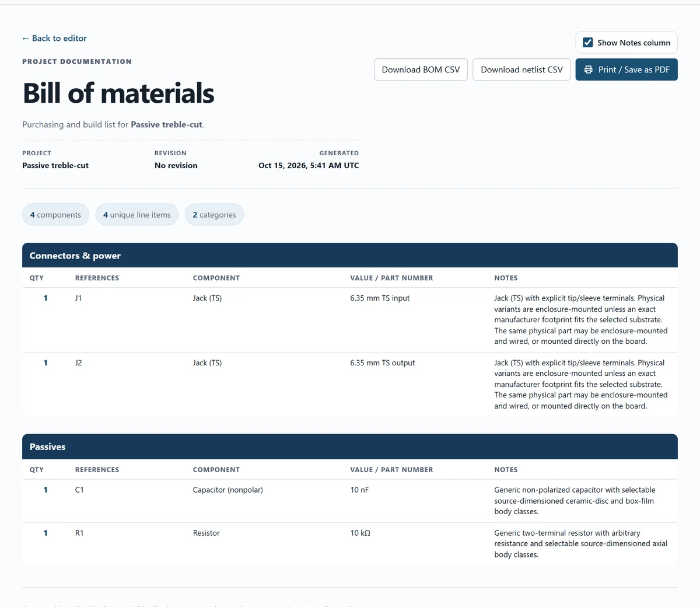Click Capacitor (nonpolar) component name
The height and width of the screenshot is (607, 700).
tap(228, 490)
